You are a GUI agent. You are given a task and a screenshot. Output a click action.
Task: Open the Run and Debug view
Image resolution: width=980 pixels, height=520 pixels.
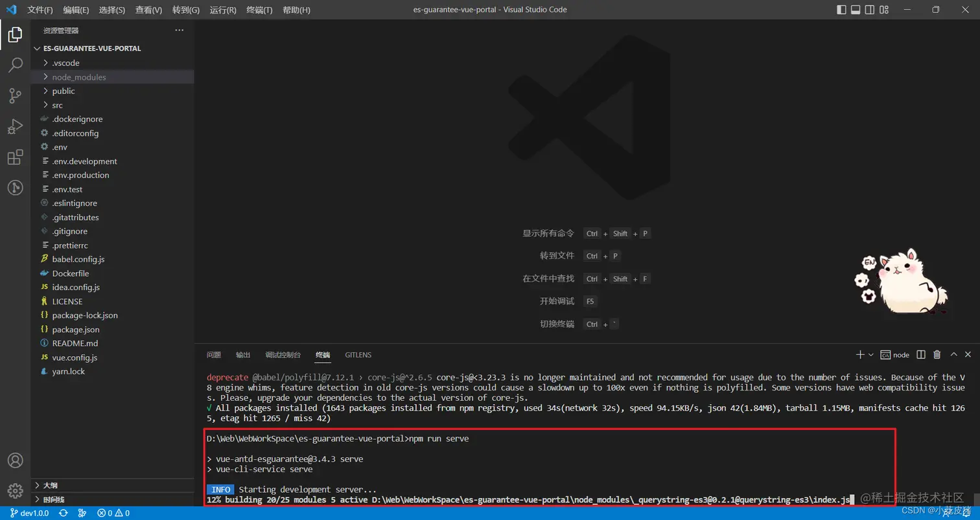pos(15,126)
